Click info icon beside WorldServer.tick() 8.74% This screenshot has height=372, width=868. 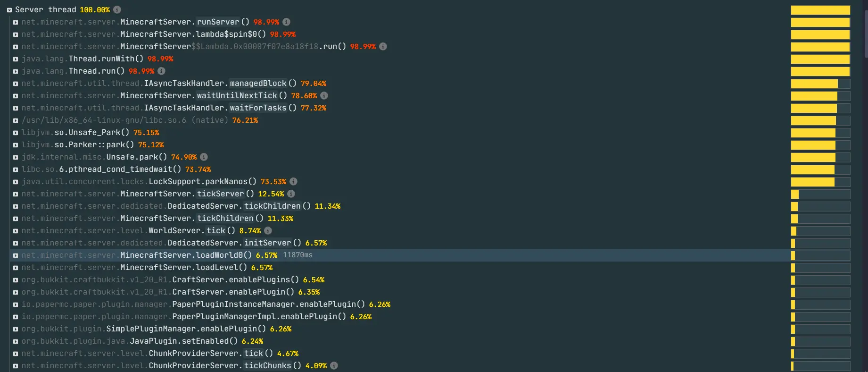click(x=268, y=230)
